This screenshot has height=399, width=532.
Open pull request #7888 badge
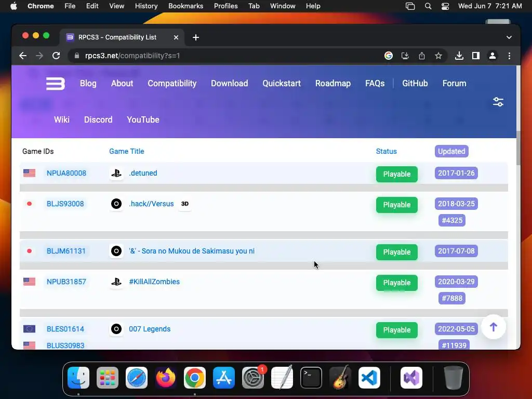click(x=452, y=299)
